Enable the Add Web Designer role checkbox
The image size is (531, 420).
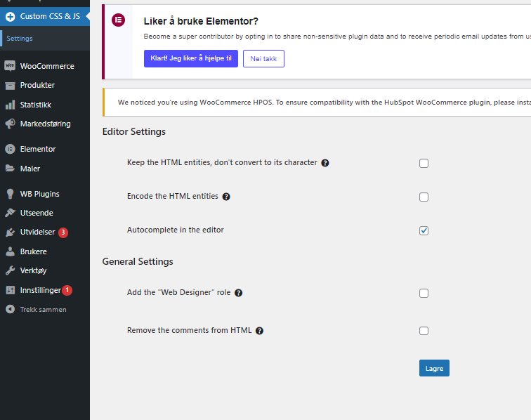click(424, 294)
